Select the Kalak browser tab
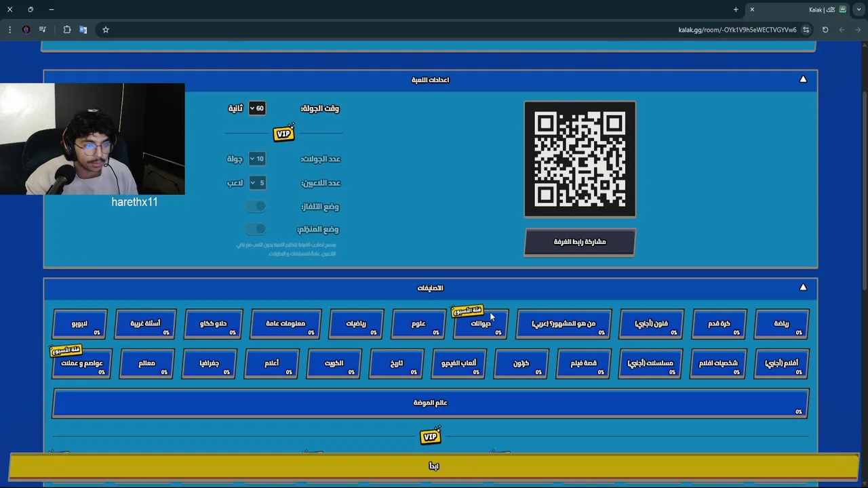This screenshot has width=868, height=488. [x=797, y=9]
